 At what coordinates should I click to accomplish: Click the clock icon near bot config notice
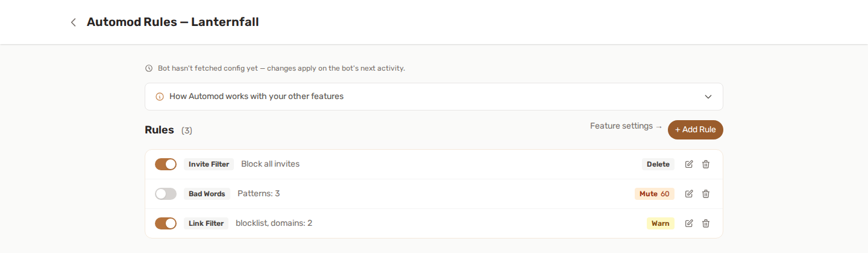(149, 68)
